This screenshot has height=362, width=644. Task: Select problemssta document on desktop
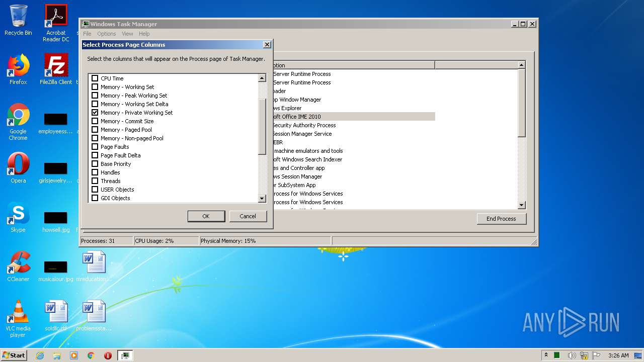pyautogui.click(x=94, y=316)
